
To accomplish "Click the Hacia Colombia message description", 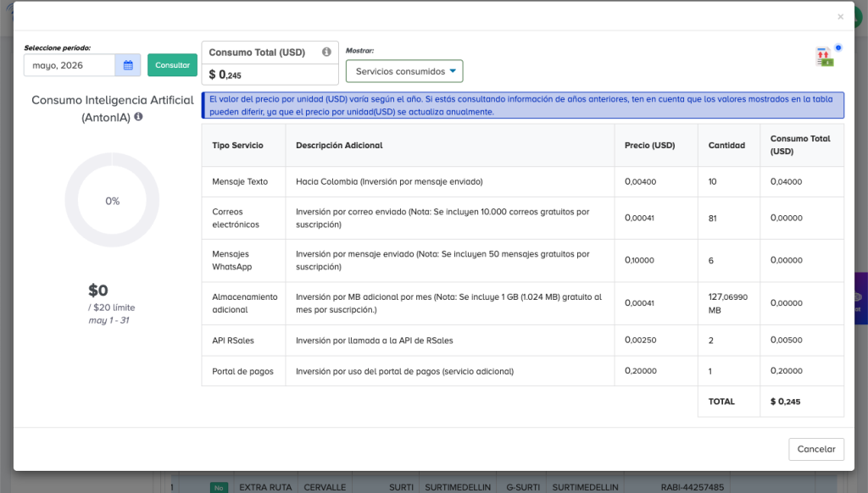I will coord(389,181).
